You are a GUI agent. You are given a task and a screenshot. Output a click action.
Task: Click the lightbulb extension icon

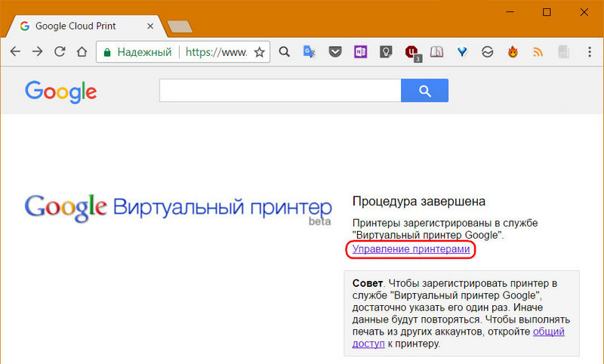(x=386, y=51)
